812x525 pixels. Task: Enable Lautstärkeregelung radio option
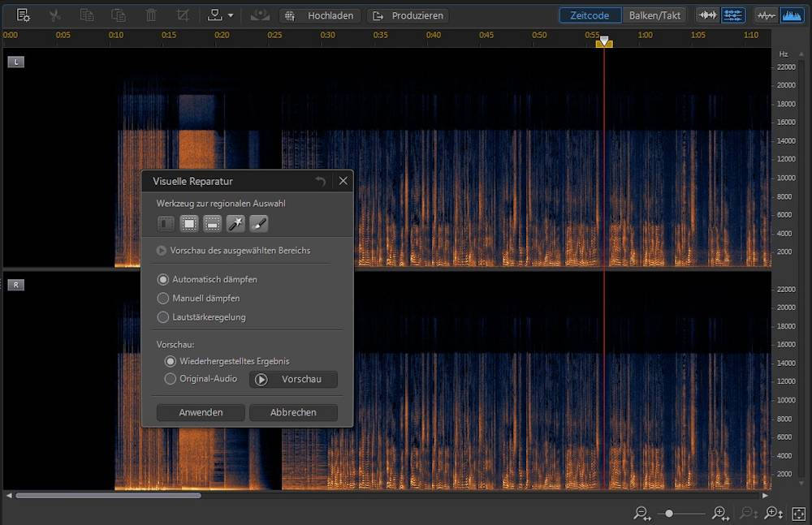click(x=163, y=317)
